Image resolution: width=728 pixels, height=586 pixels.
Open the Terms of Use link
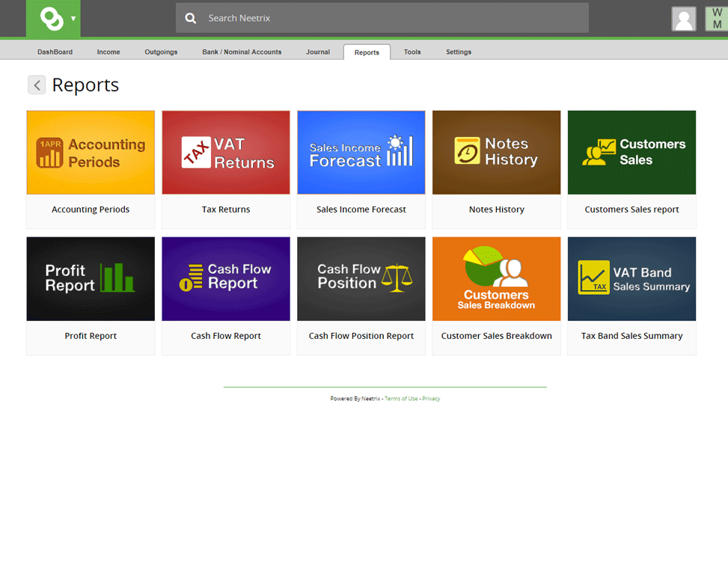401,398
